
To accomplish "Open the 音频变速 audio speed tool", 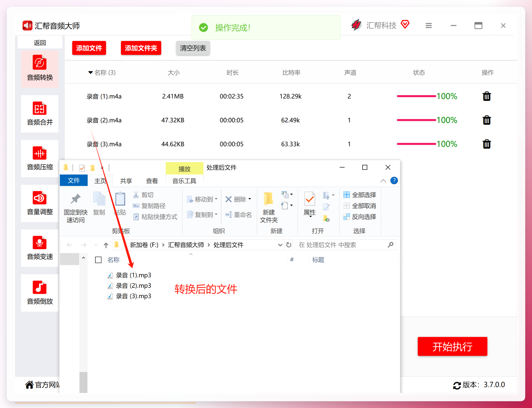I will pos(40,248).
